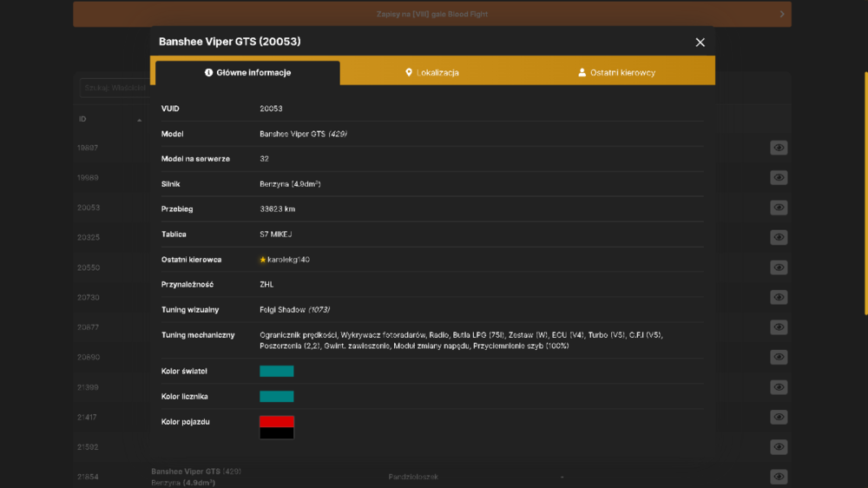
Task: Click the star icon beside karolekg140
Action: 263,260
